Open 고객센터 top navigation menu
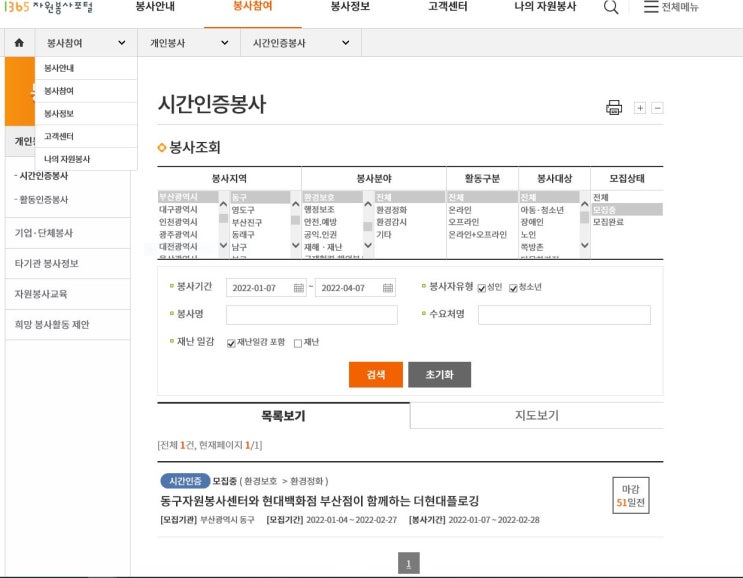The width and height of the screenshot is (743, 578). pyautogui.click(x=448, y=7)
